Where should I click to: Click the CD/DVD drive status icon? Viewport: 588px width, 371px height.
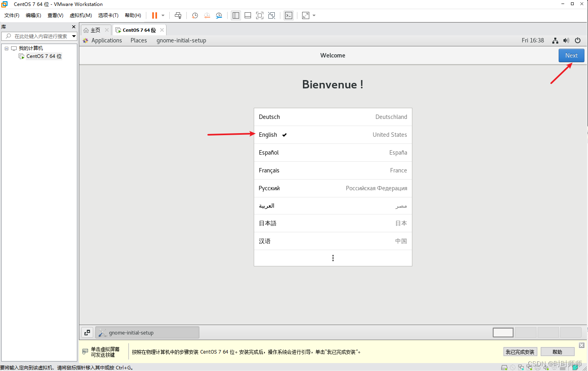tap(513, 367)
